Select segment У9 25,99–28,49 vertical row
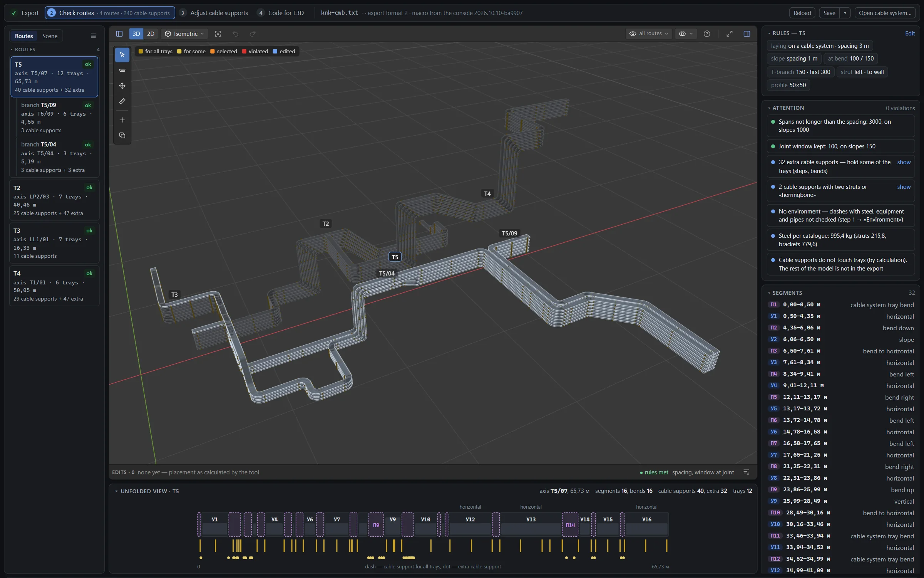Viewport: 924px width, 578px height. 841,501
